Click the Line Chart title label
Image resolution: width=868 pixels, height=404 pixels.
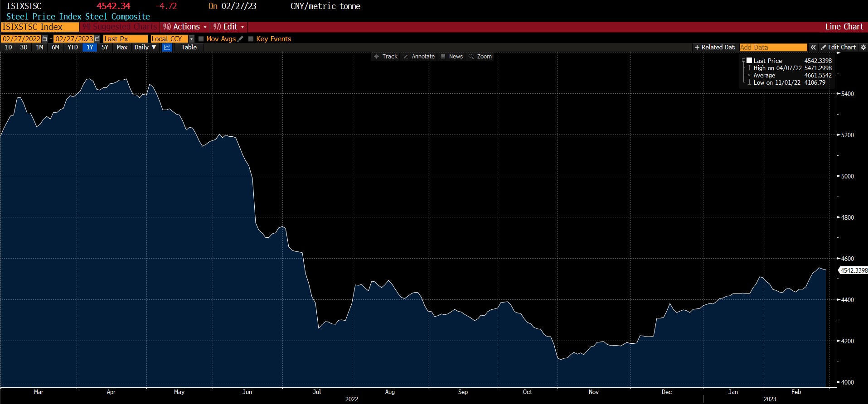click(844, 27)
